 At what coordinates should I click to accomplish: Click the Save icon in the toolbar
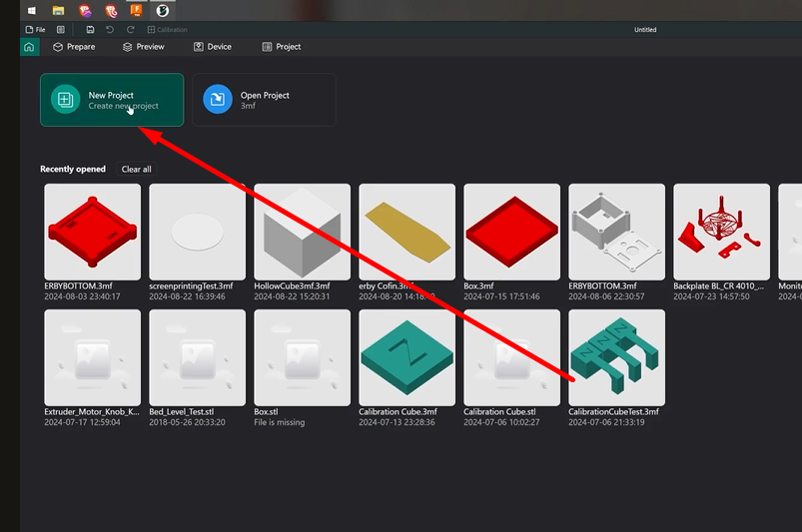pos(90,30)
